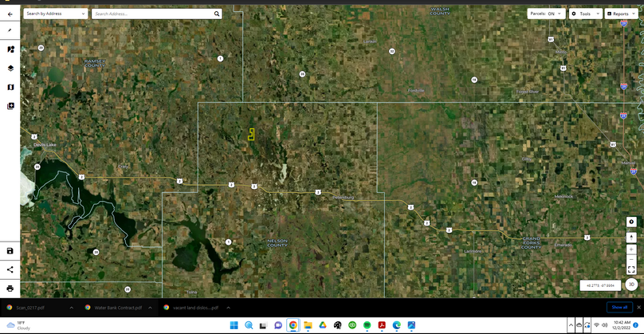The width and height of the screenshot is (644, 334).
Task: Click the save icon in left sidebar
Action: coord(10,251)
